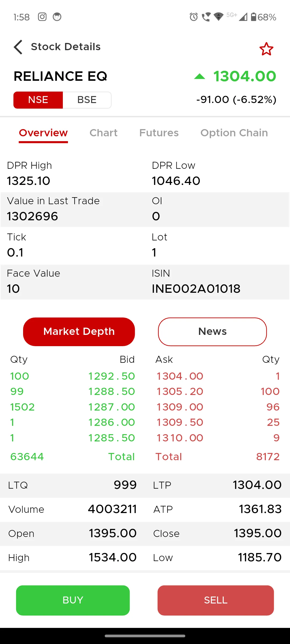Show Market Depth
The width and height of the screenshot is (290, 644).
(x=79, y=332)
